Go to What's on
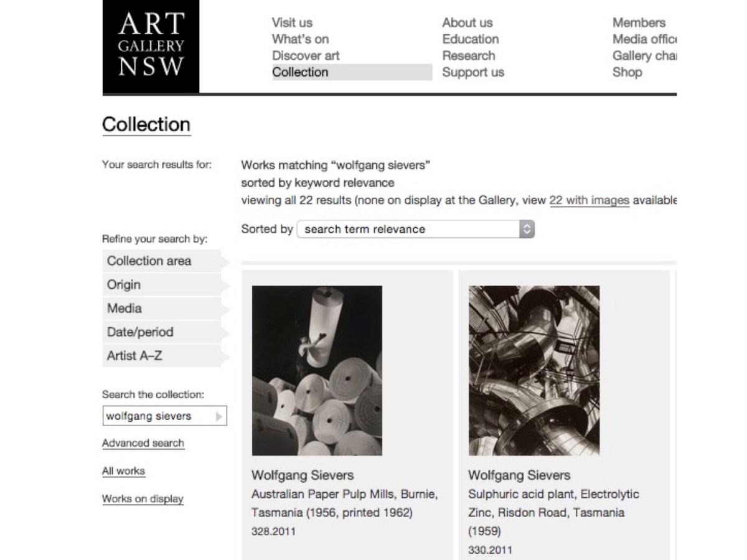This screenshot has height=560, width=747. pyautogui.click(x=300, y=39)
